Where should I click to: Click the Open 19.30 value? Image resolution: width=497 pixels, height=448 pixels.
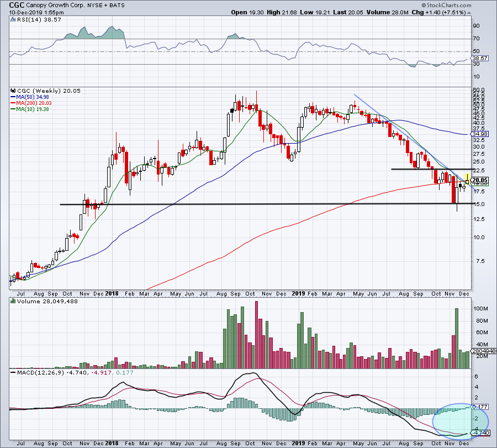[247, 12]
